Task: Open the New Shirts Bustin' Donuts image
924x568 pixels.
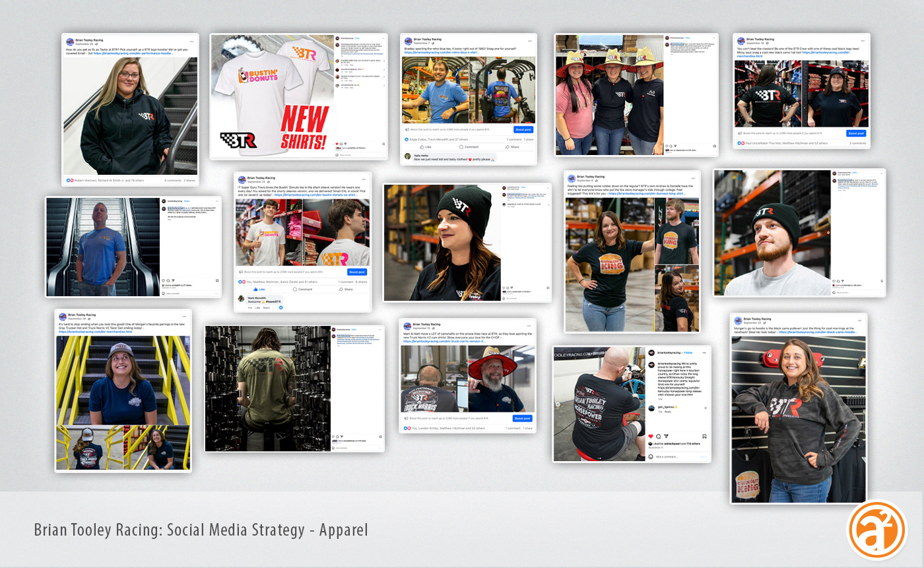Action: (x=271, y=96)
